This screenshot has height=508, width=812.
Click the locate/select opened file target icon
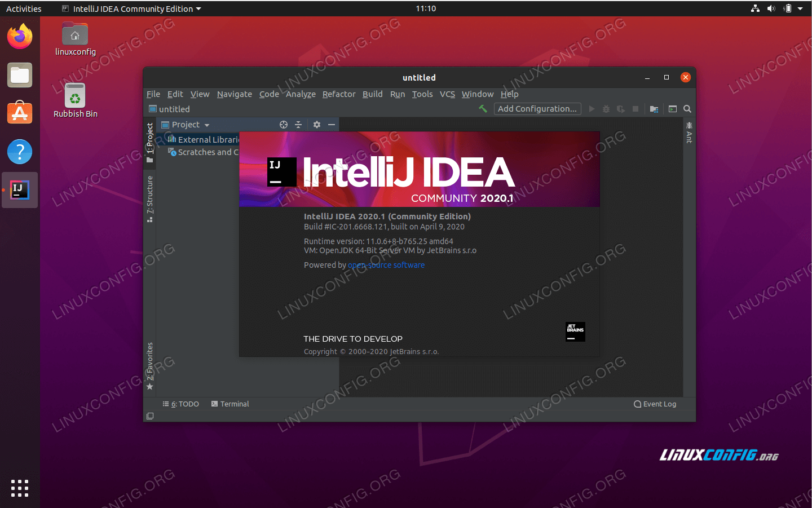click(x=284, y=125)
